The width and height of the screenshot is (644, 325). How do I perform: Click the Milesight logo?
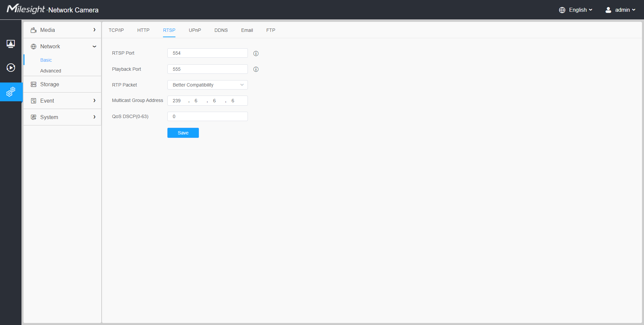(x=26, y=9)
